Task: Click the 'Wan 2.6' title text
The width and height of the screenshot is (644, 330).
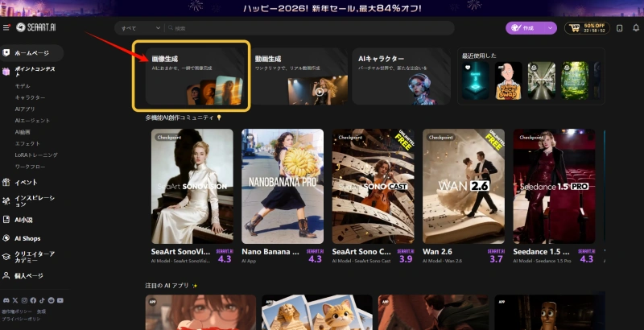Action: (x=437, y=252)
